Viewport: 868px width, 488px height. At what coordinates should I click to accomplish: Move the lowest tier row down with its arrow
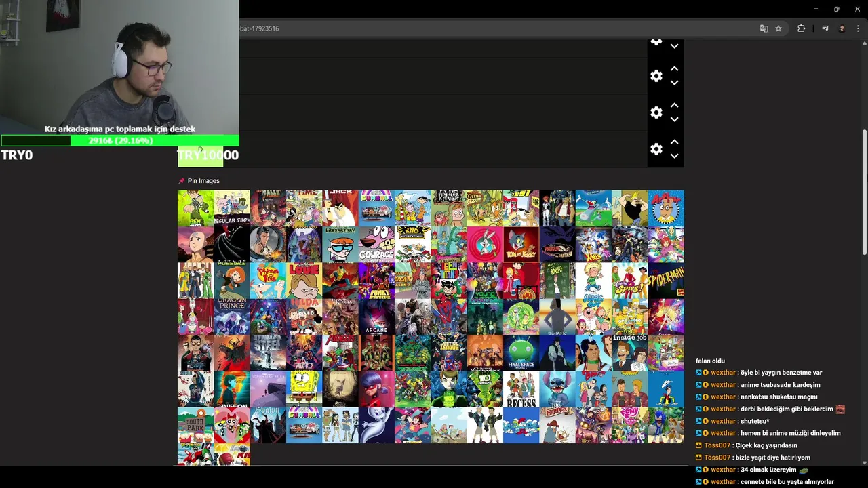click(x=674, y=156)
